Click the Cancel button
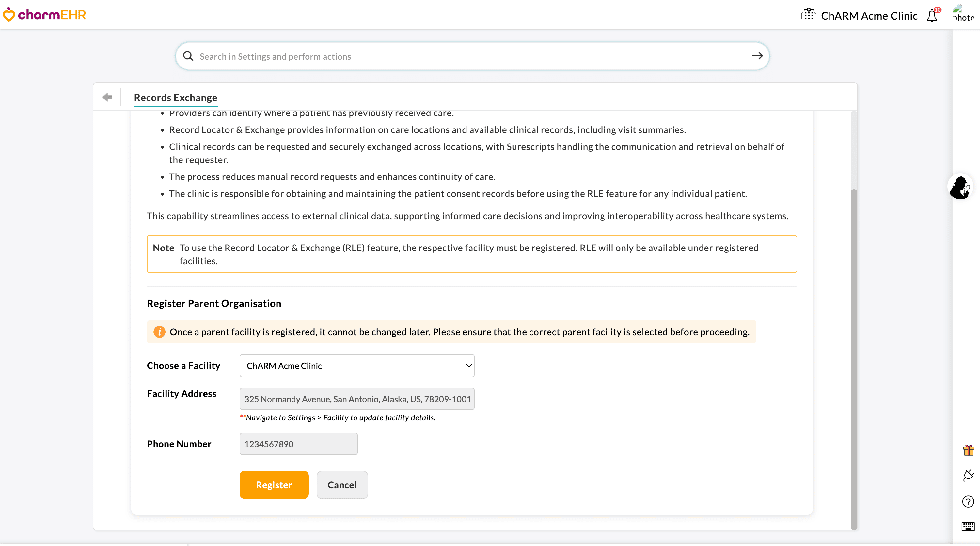This screenshot has height=546, width=980. (x=342, y=484)
